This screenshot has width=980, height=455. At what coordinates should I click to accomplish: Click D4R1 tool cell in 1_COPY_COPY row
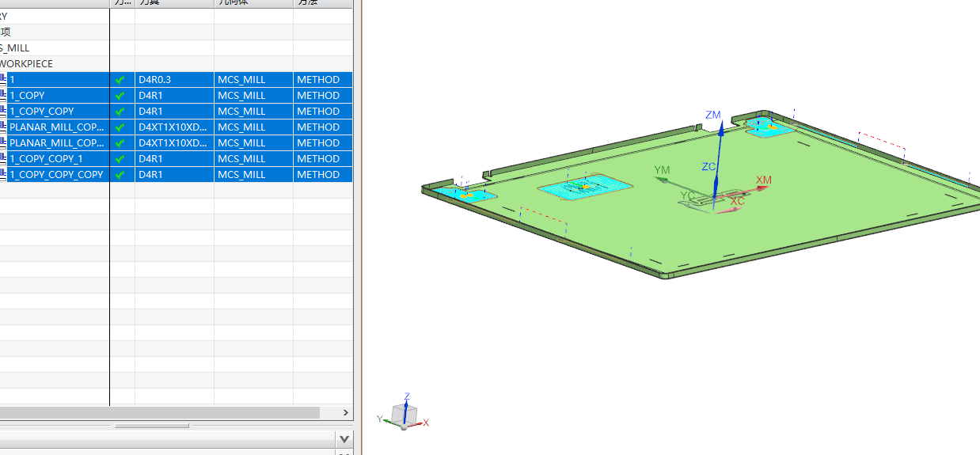click(174, 112)
